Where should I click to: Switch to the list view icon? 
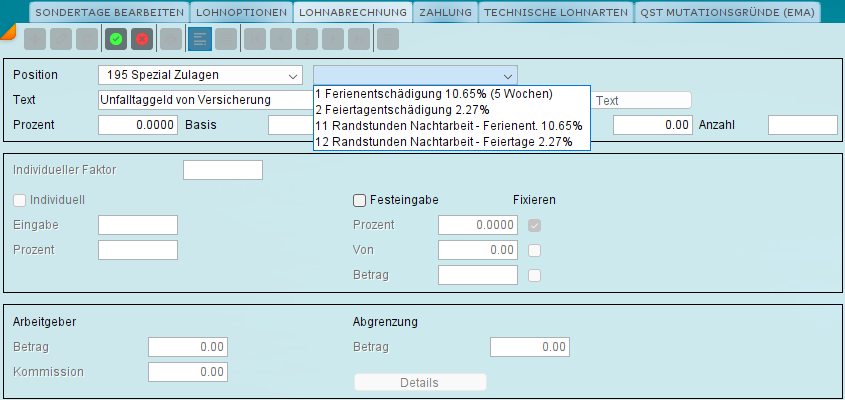(226, 39)
